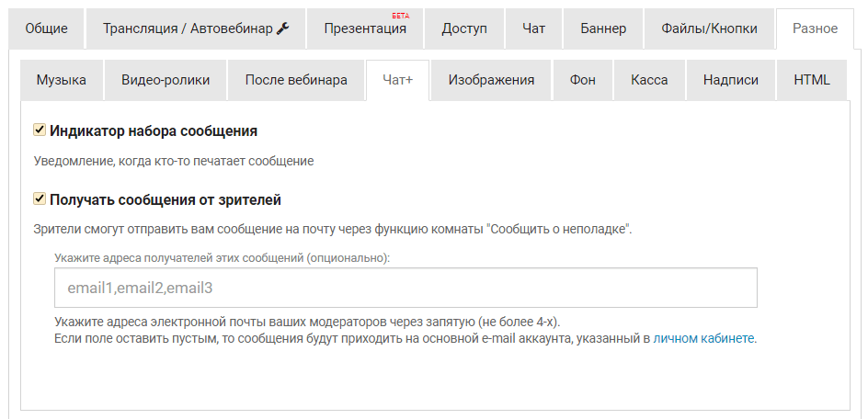Switch to the Презентация tab
Screen dimensions: 868x419
365,28
